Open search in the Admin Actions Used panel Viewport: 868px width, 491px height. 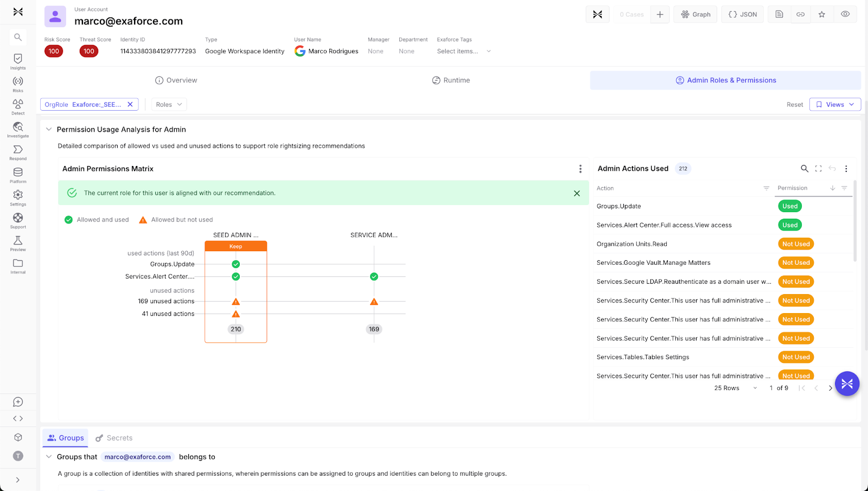coord(804,169)
